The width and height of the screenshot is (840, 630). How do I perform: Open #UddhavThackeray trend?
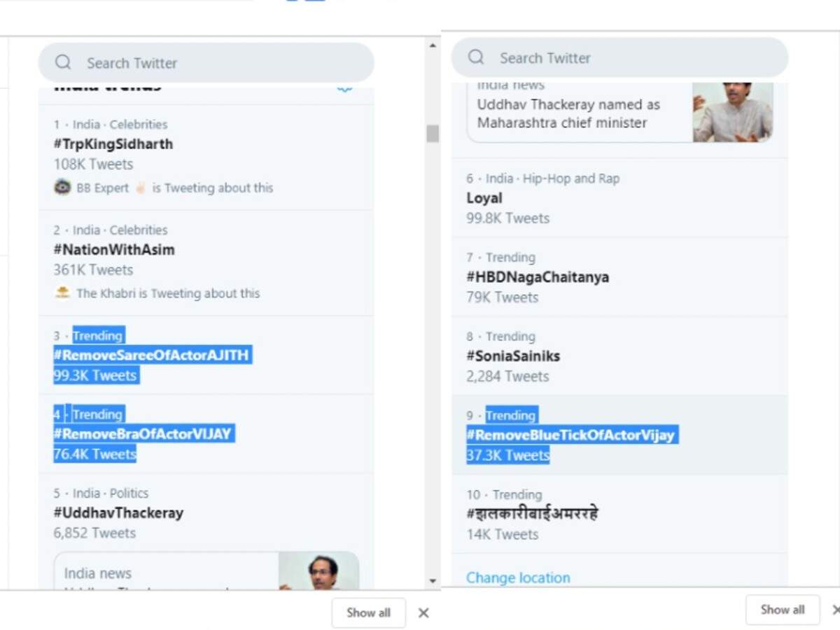(118, 513)
